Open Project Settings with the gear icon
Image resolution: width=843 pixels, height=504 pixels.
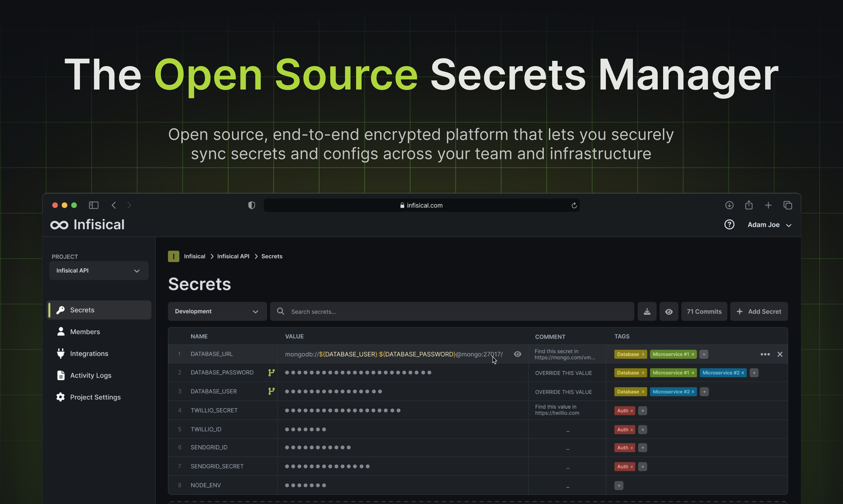tap(61, 397)
